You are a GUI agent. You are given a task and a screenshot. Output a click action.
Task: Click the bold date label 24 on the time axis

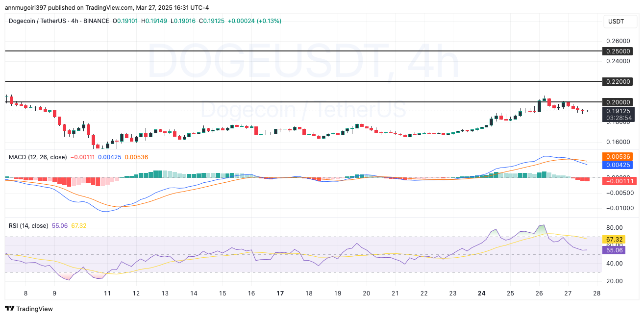click(x=482, y=293)
